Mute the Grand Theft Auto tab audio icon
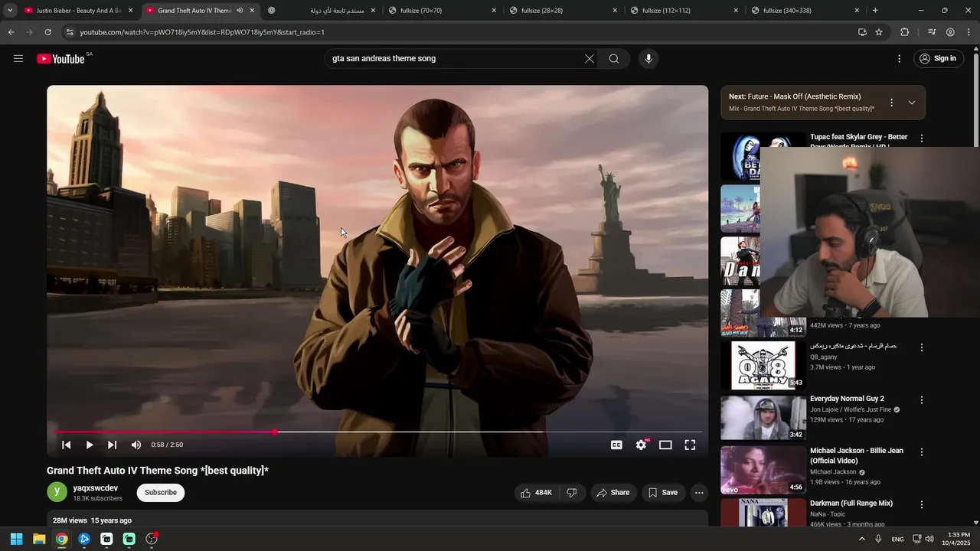The image size is (980, 551). [x=240, y=11]
